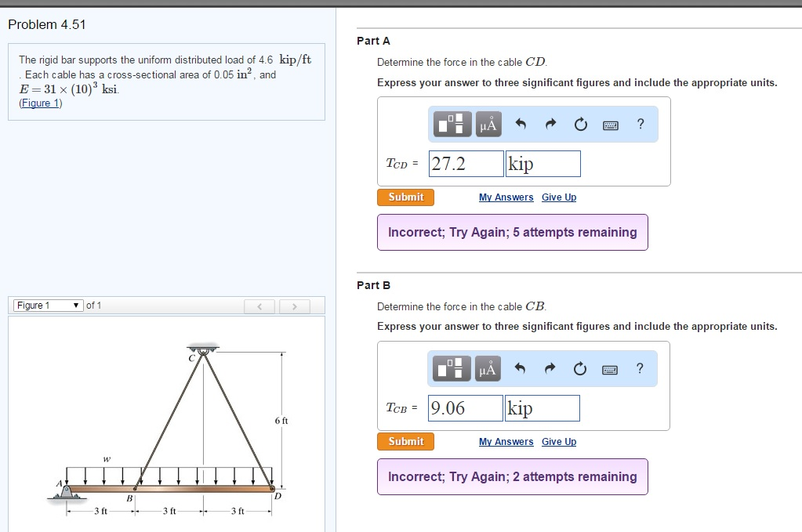802x532 pixels.
Task: Select the template icon in Part B toolbar
Action: [452, 368]
